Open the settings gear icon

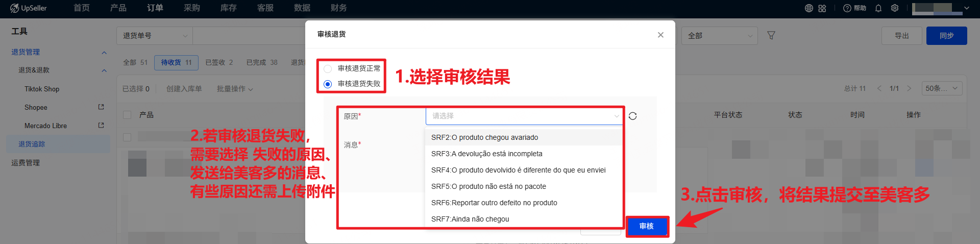895,8
